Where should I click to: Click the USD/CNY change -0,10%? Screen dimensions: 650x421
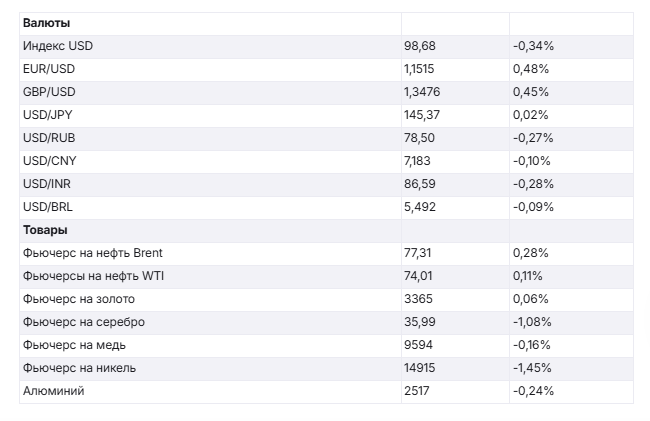pos(533,161)
